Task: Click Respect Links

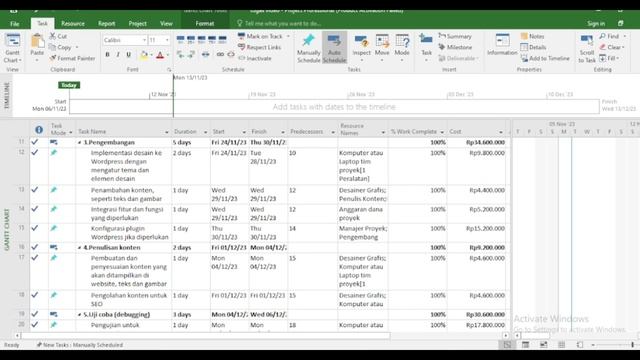Action: tap(260, 47)
